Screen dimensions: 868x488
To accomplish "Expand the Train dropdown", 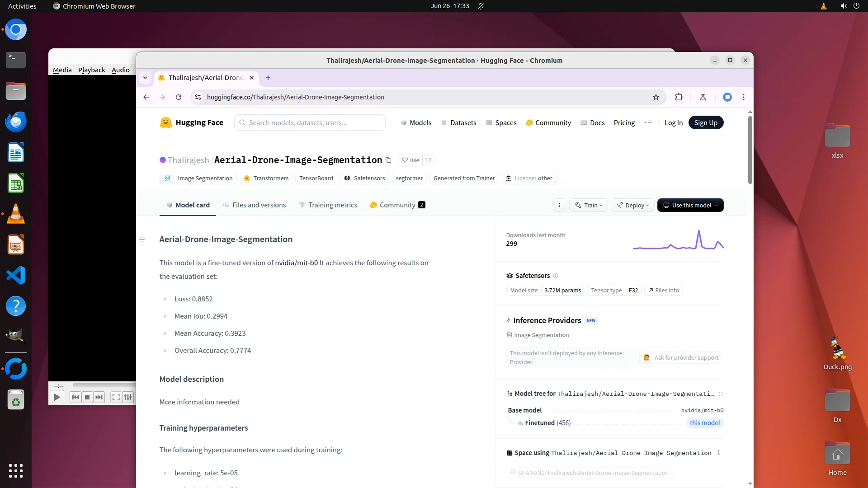I will tap(589, 205).
